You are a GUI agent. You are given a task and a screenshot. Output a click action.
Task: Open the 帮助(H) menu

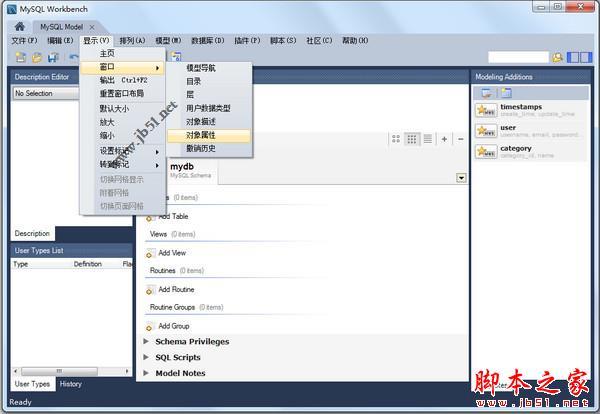click(355, 41)
